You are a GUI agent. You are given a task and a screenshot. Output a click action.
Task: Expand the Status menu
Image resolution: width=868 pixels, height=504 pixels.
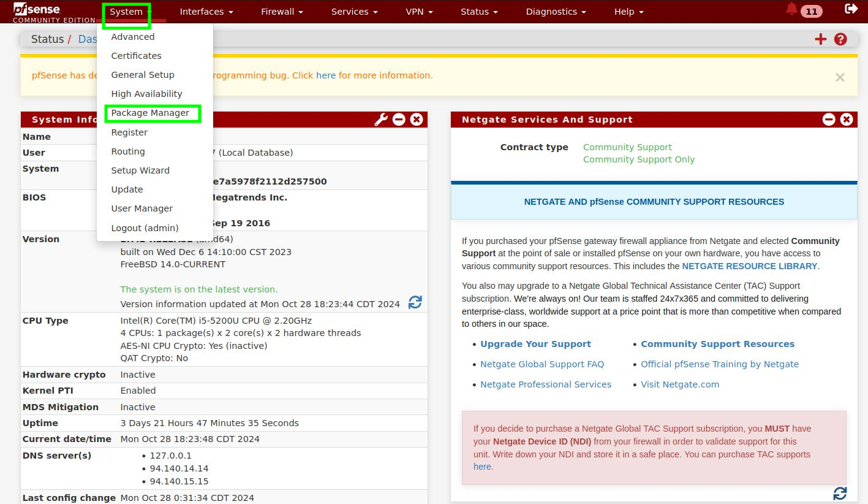point(479,12)
